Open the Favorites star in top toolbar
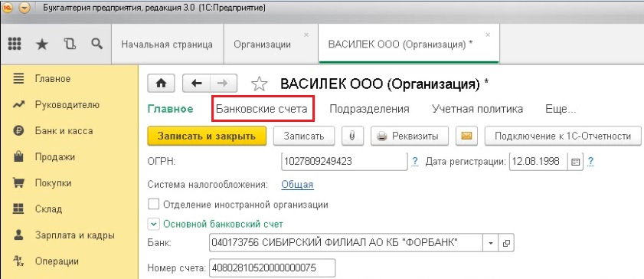This screenshot has width=644, height=279. click(x=42, y=44)
